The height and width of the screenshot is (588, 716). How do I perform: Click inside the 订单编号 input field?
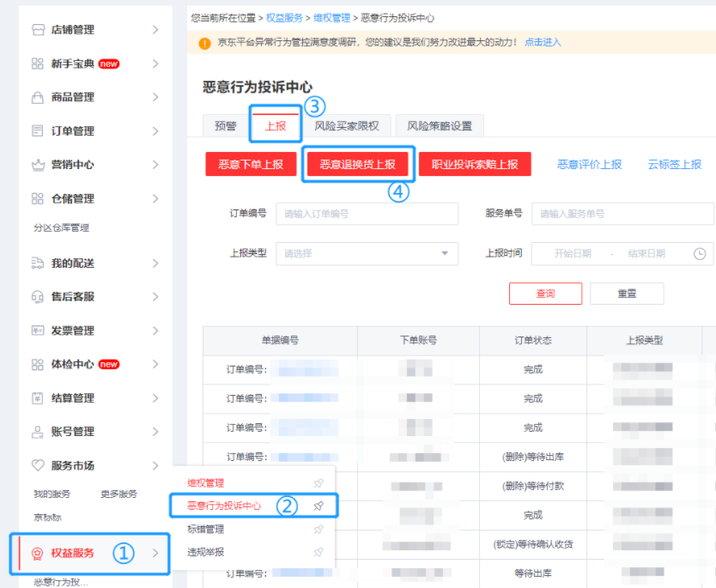pos(367,214)
